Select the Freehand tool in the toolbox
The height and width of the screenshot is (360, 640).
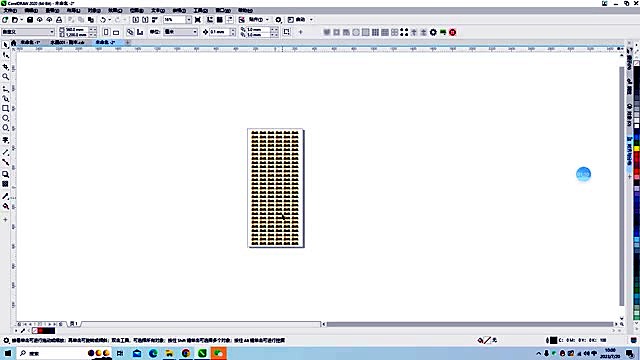[5, 89]
